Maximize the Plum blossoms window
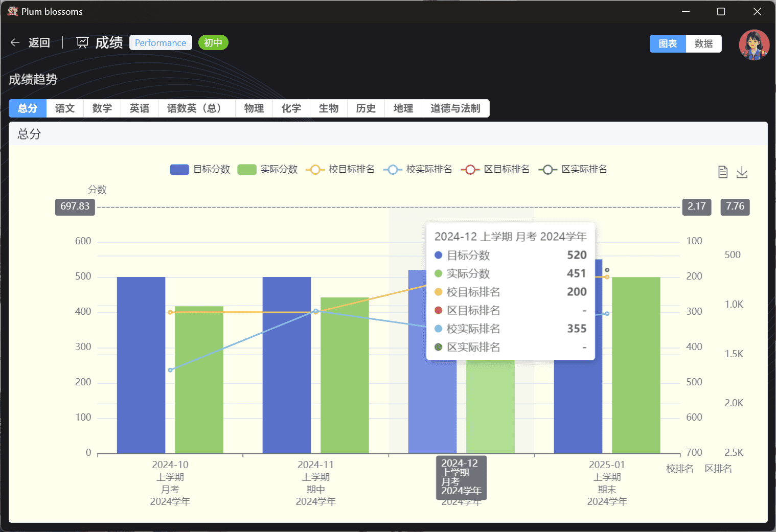 [x=721, y=11]
